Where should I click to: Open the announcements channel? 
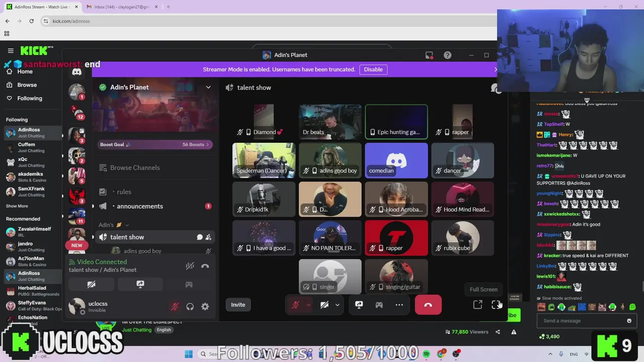[140, 206]
